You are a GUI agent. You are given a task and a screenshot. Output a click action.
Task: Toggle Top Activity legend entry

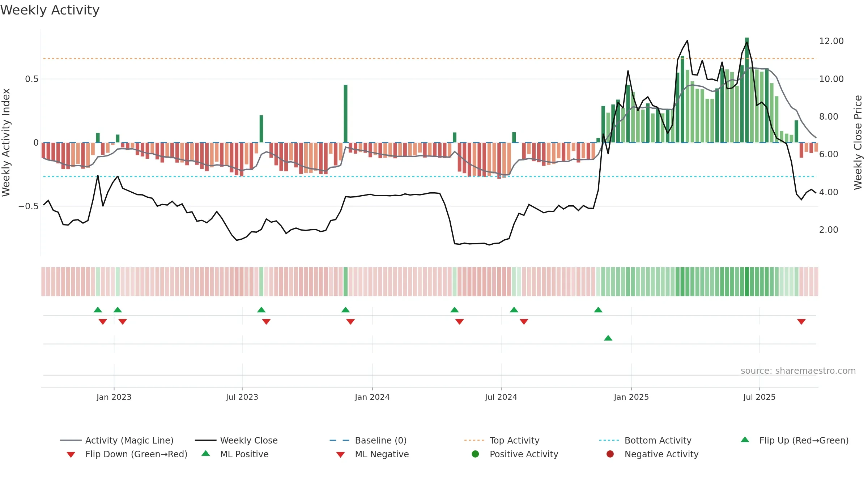click(x=502, y=440)
